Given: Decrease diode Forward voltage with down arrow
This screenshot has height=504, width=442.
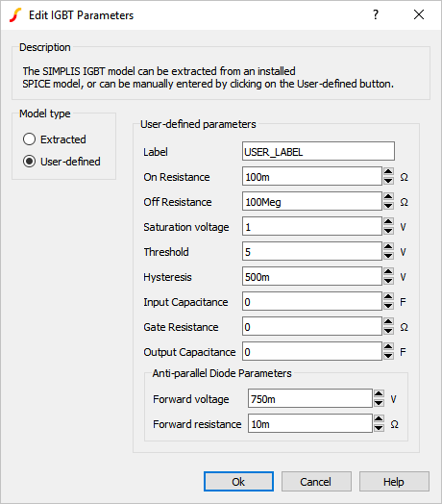Looking at the screenshot, I should pyautogui.click(x=379, y=403).
